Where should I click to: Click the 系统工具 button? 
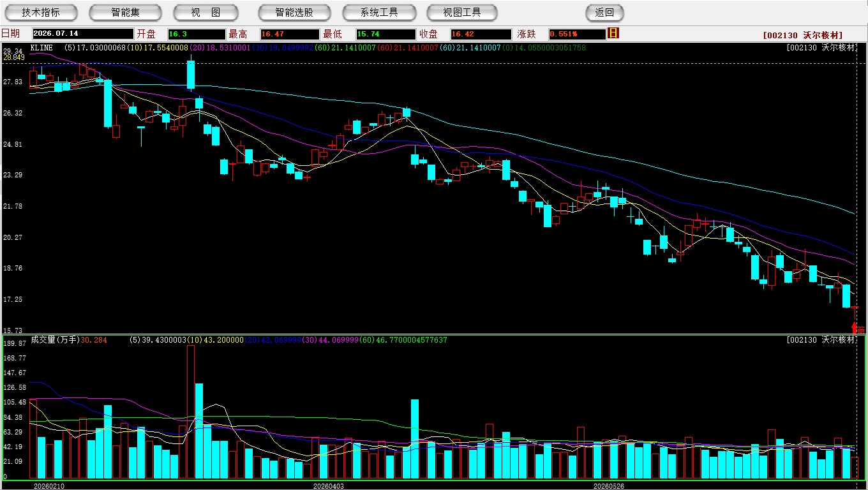tap(379, 12)
